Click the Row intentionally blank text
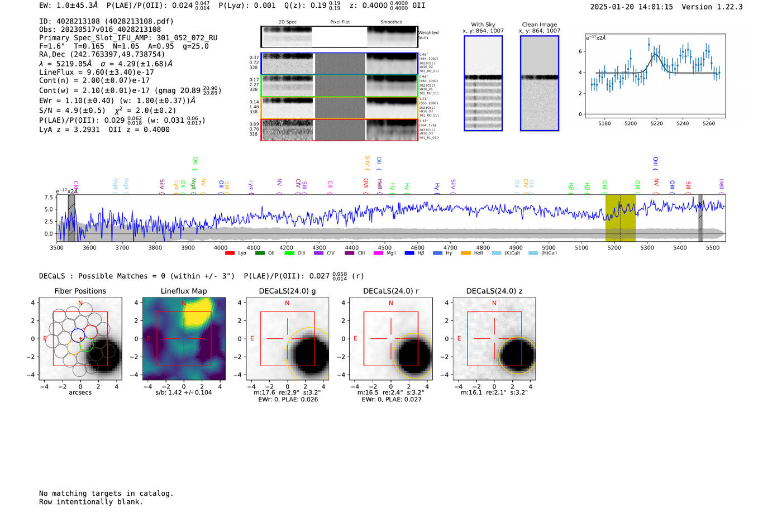782x532 pixels. (x=91, y=502)
